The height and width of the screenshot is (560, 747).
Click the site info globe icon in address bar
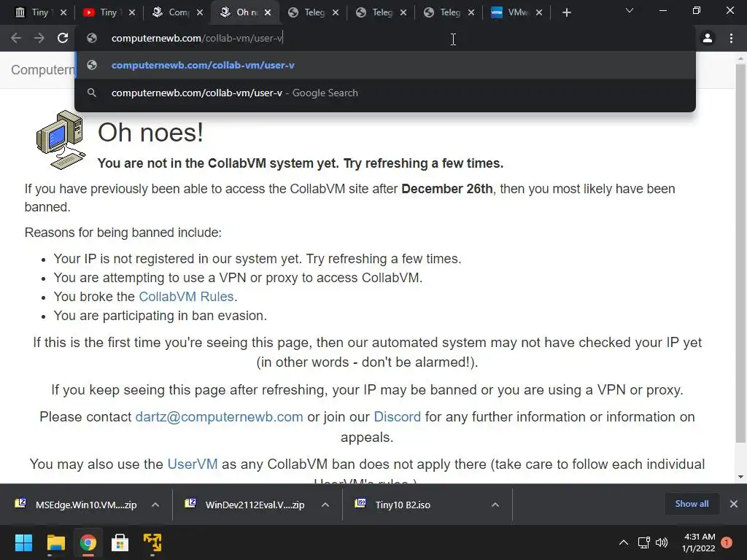[x=92, y=38]
